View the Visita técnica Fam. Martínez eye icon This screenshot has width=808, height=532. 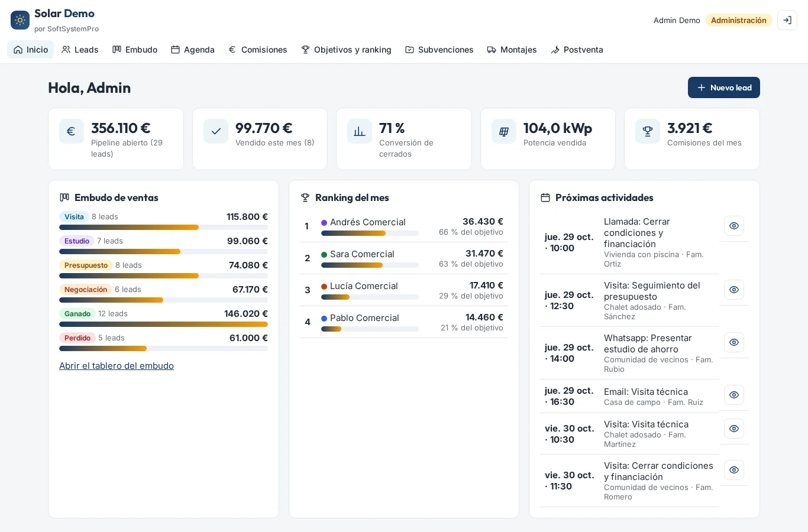coord(734,429)
